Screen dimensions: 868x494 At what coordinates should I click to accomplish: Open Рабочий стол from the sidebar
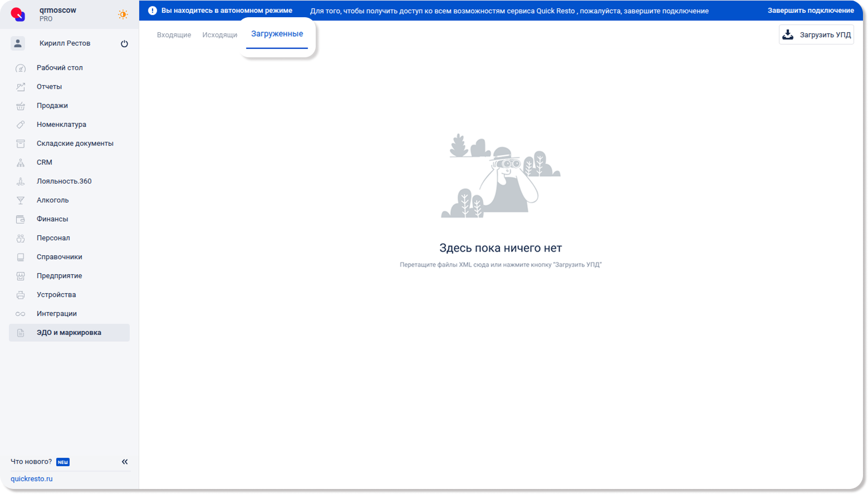60,68
